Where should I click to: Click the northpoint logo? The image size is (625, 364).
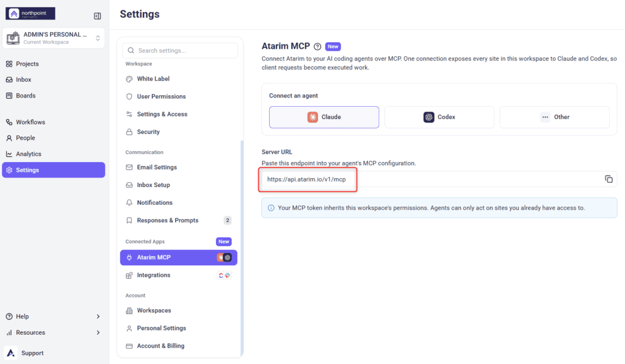click(x=31, y=13)
